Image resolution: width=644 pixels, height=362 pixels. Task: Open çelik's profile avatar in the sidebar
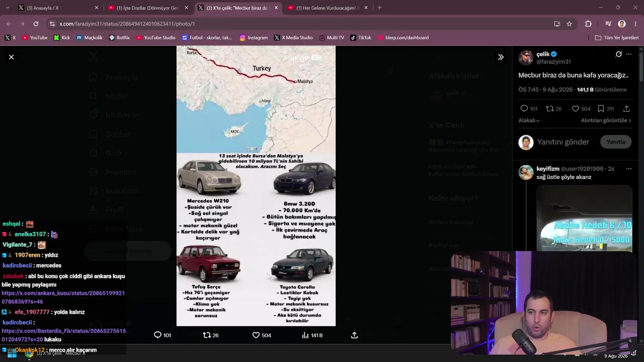tap(526, 58)
